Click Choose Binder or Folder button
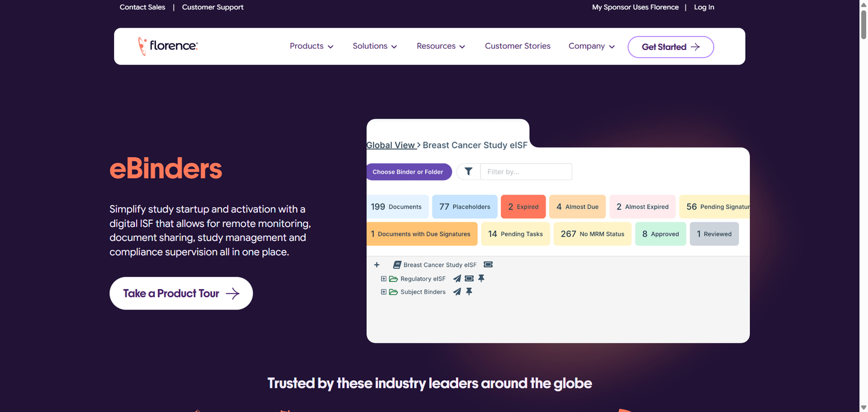868x412 pixels. point(409,172)
